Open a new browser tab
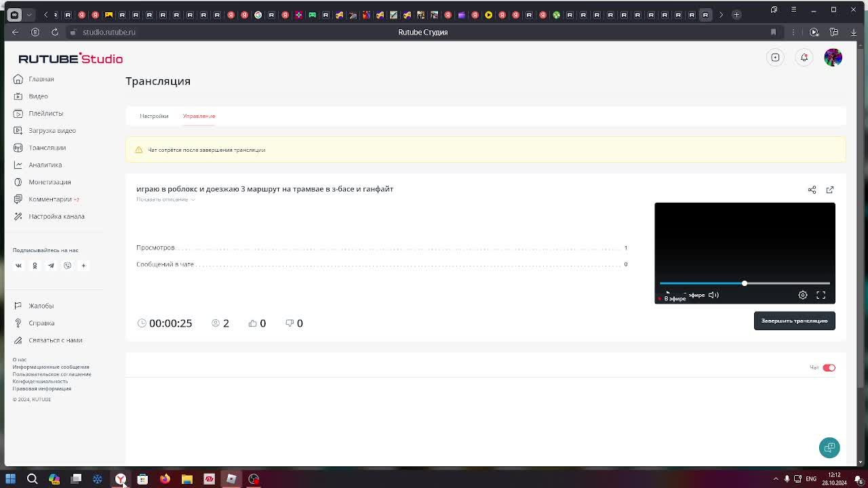Screen dimensions: 868x488 736,14
